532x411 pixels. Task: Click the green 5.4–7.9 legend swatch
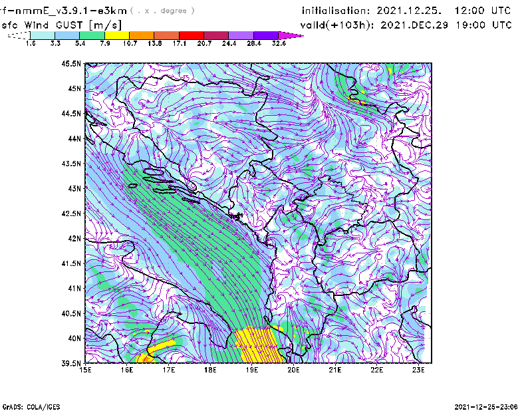[x=92, y=35]
